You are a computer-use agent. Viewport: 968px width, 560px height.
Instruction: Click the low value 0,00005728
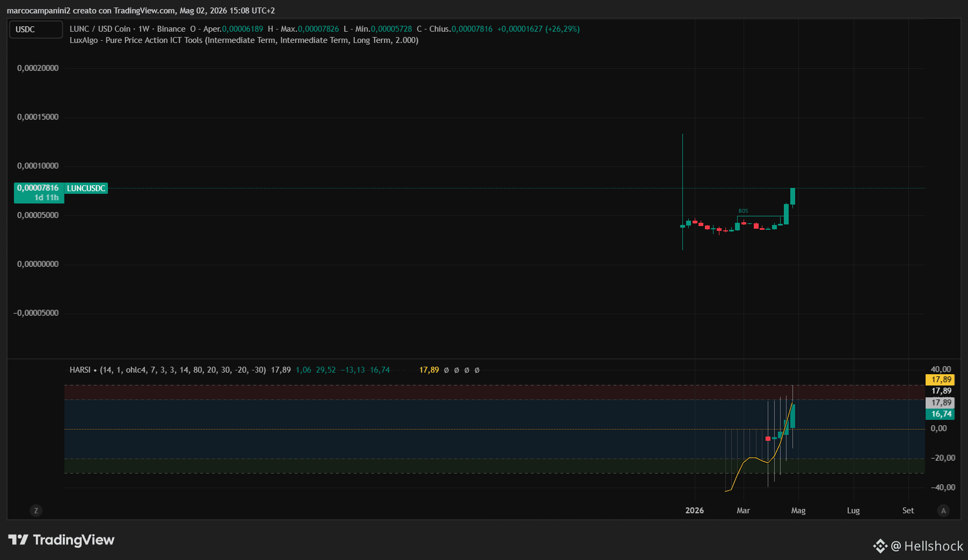tap(391, 29)
